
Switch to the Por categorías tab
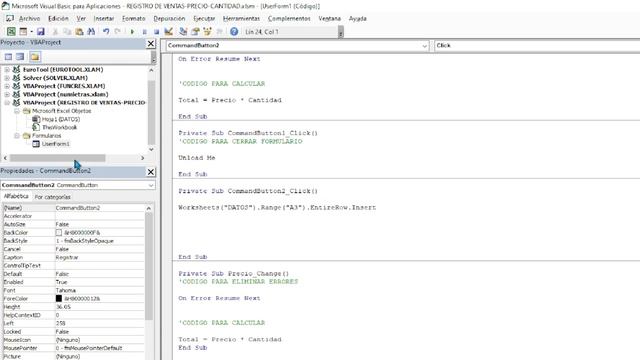coord(52,197)
